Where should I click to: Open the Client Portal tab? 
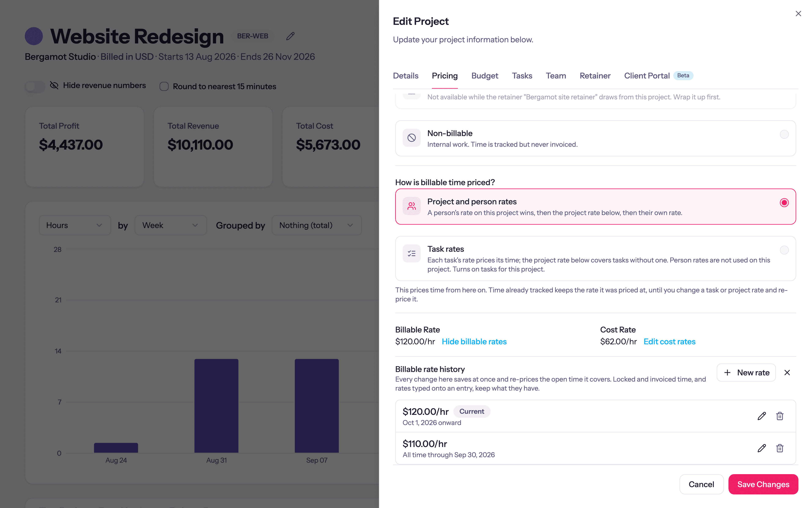point(658,76)
